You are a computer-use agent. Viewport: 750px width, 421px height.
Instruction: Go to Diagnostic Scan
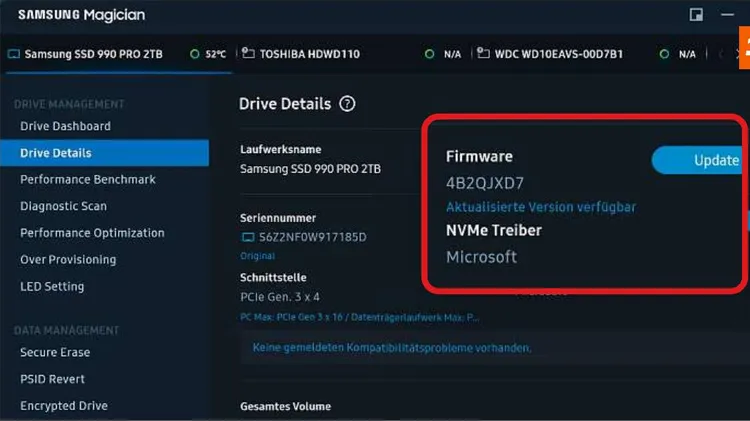click(63, 206)
